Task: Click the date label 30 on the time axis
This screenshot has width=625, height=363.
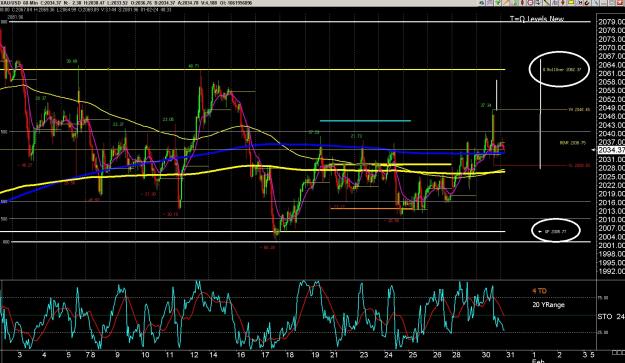Action: coord(485,355)
